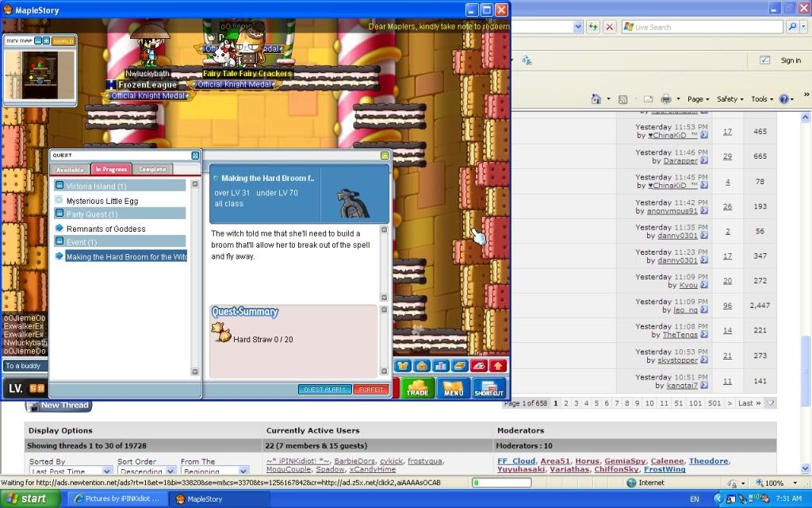This screenshot has width=812, height=508.
Task: Select the Mysterious Little Egg quest
Action: coord(102,201)
